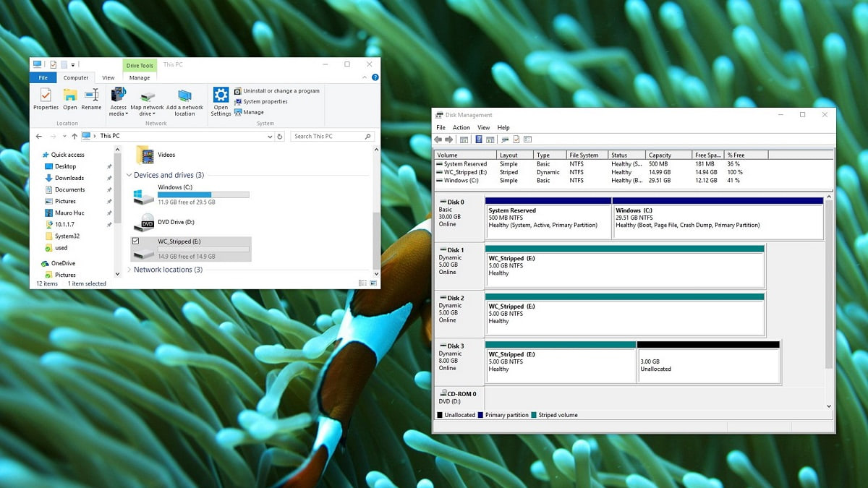The image size is (868, 488).
Task: Select the Manage tab under Drive Tools
Action: 140,78
